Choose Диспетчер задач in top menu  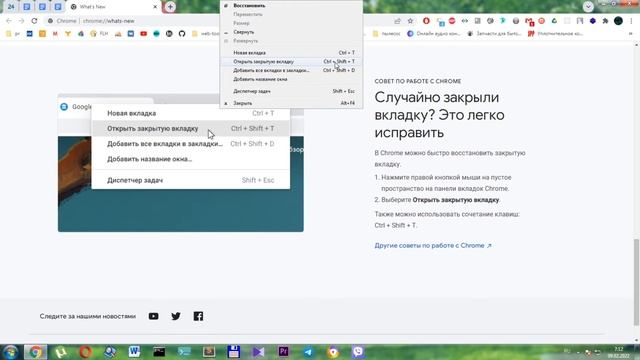(291, 91)
